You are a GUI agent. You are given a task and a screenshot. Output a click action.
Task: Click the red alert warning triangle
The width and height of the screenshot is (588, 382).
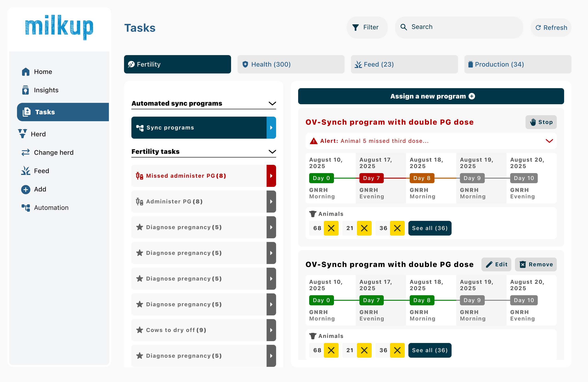pos(314,141)
